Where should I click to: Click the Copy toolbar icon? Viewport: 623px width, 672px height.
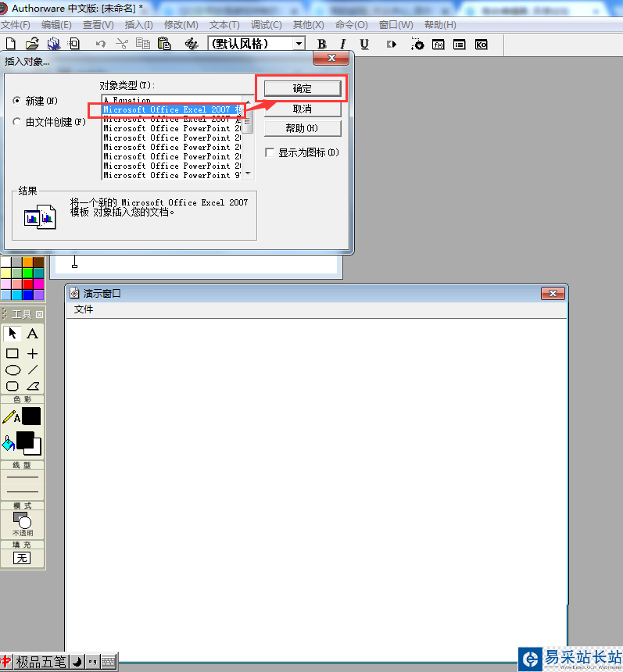(143, 44)
